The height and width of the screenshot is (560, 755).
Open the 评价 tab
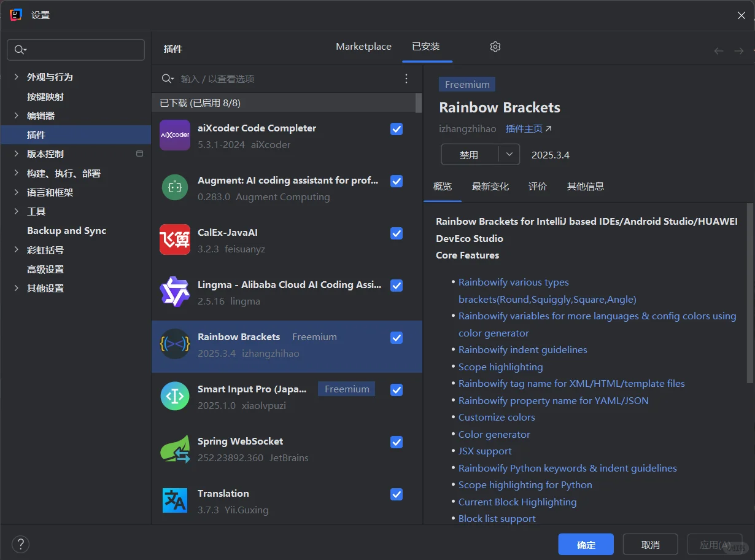coord(538,187)
